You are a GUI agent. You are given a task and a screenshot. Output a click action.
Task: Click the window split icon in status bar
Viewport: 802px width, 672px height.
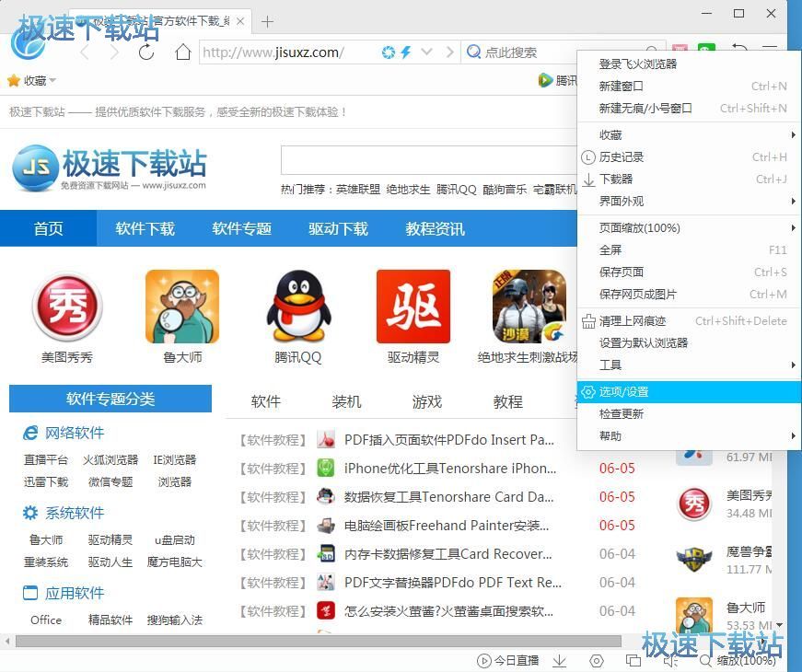(633, 661)
